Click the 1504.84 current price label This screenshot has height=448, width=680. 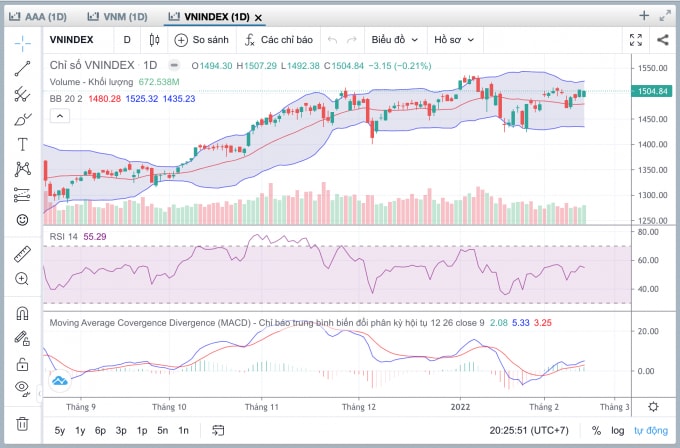tap(652, 91)
